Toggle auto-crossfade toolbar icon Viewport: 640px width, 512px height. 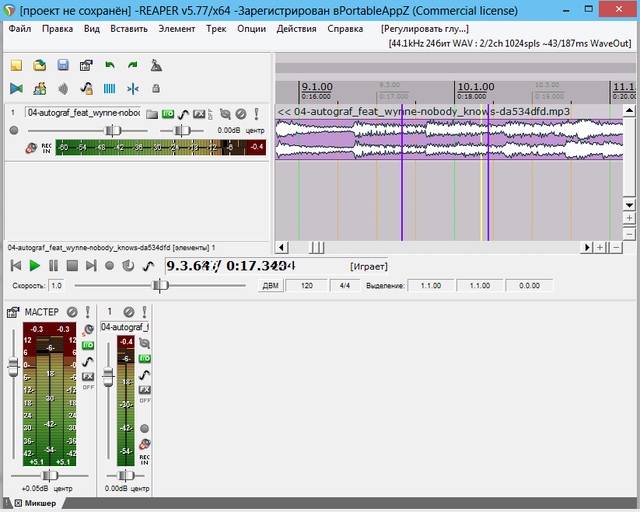coord(16,89)
